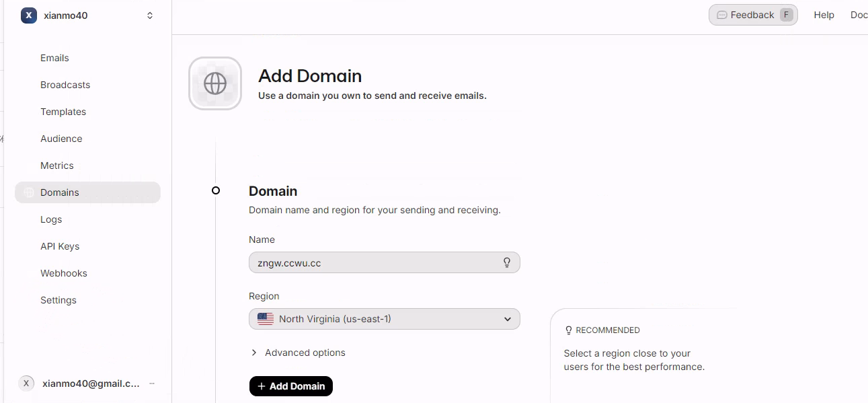
Task: Click the user avatar at sidebar bottom
Action: [26, 383]
